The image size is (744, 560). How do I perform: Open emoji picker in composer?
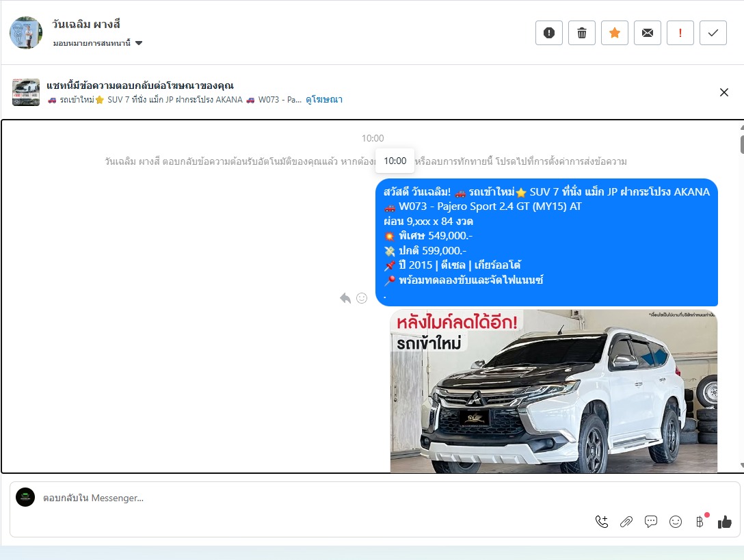click(x=675, y=522)
